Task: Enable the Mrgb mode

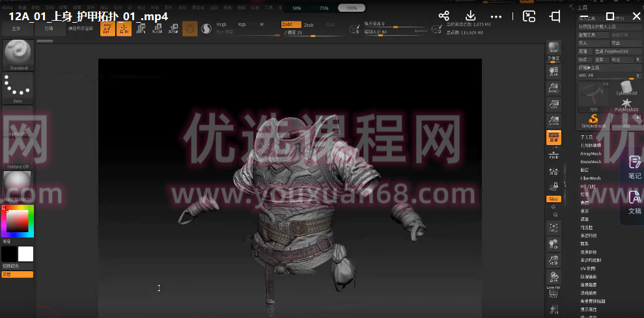Action: pos(221,25)
